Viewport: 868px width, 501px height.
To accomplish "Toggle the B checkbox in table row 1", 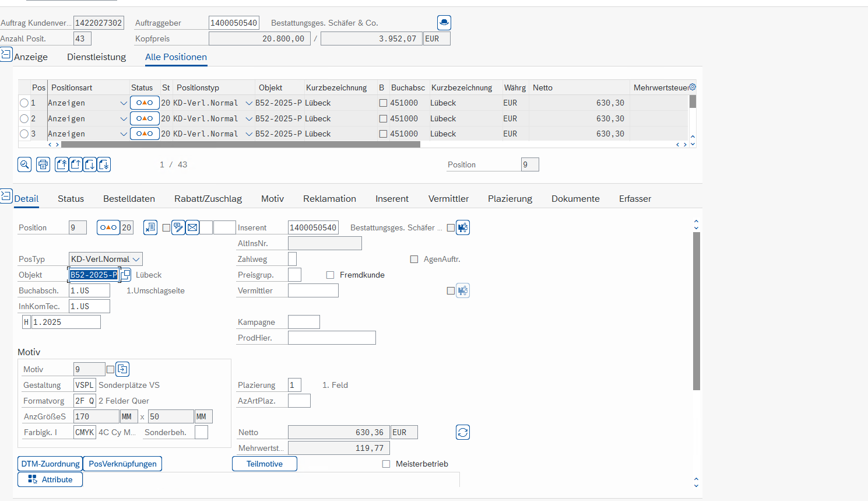I will click(383, 103).
